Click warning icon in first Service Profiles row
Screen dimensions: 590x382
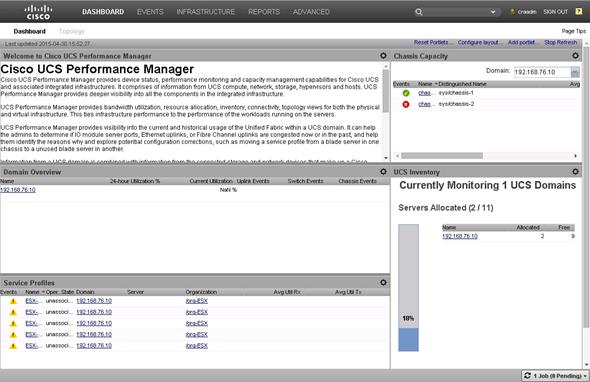click(13, 301)
